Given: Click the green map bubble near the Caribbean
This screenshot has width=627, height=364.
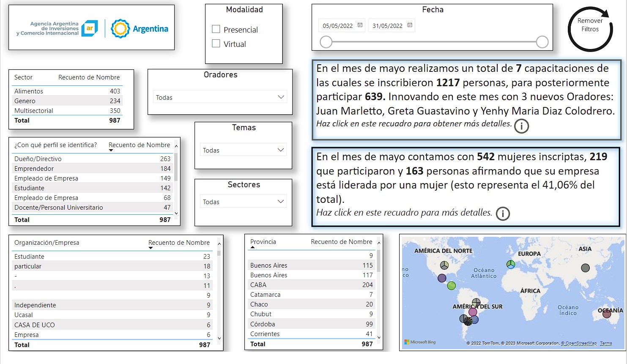Looking at the screenshot, I should 452,286.
